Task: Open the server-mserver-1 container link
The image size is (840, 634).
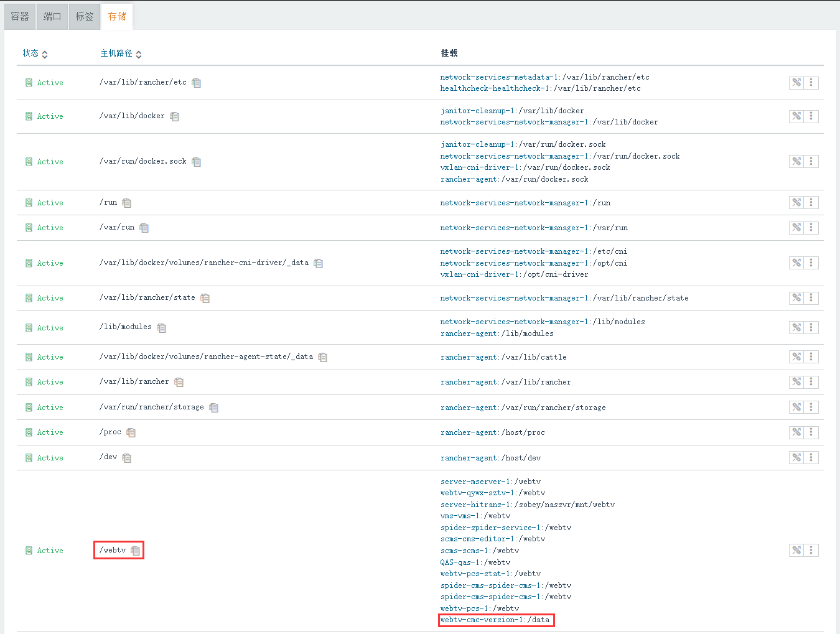Action: (475, 482)
